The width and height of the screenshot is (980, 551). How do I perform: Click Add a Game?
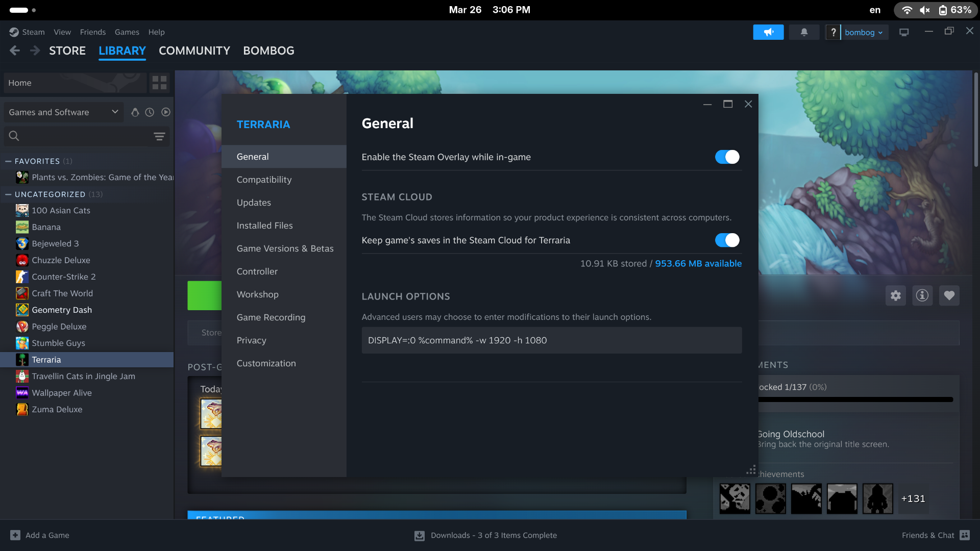[40, 535]
